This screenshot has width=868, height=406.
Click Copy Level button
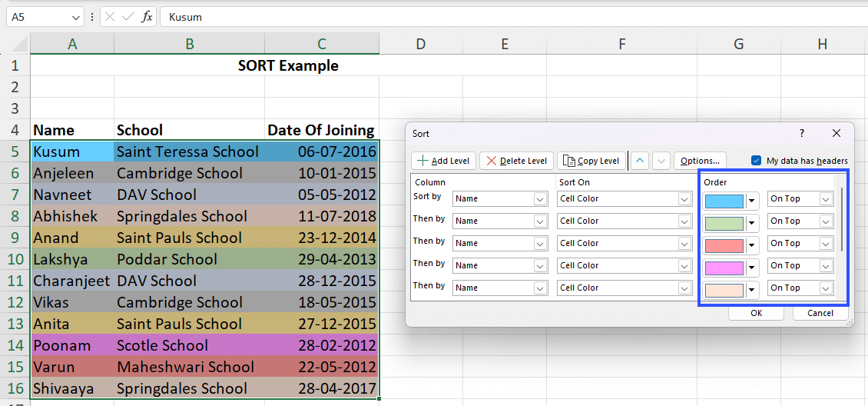591,161
